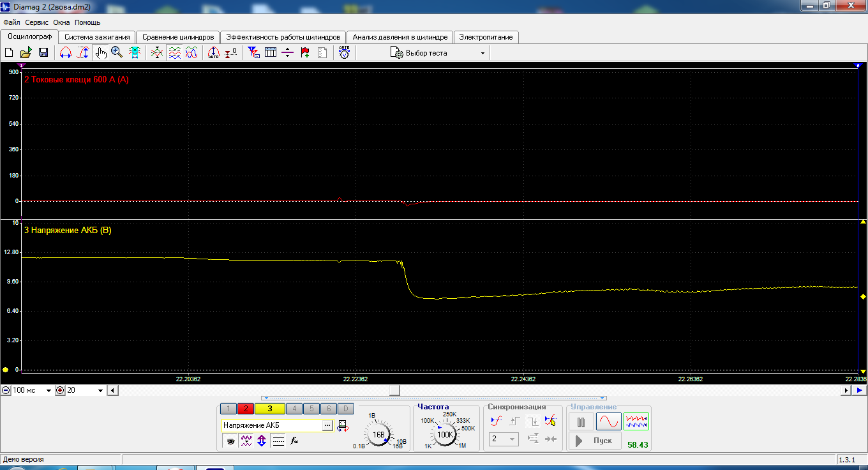
Task: Toggle red channel 2 button
Action: [x=246, y=409]
